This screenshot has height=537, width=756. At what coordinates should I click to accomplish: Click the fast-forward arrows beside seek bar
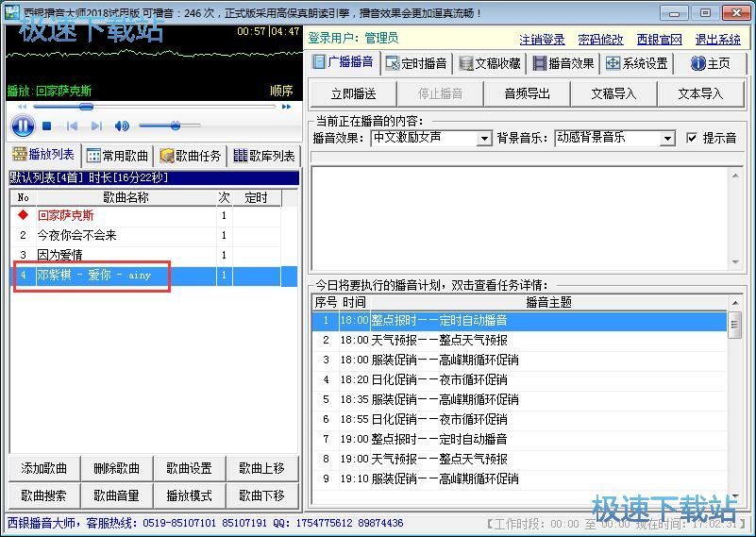286,107
